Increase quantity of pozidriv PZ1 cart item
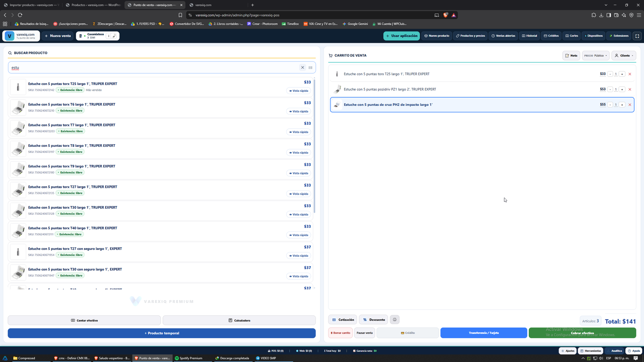This screenshot has width=644, height=362. point(622,89)
